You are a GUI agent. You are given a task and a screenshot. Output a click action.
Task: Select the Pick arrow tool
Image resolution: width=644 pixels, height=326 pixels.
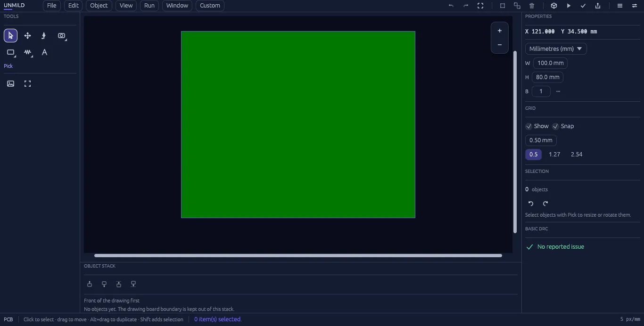coord(10,36)
